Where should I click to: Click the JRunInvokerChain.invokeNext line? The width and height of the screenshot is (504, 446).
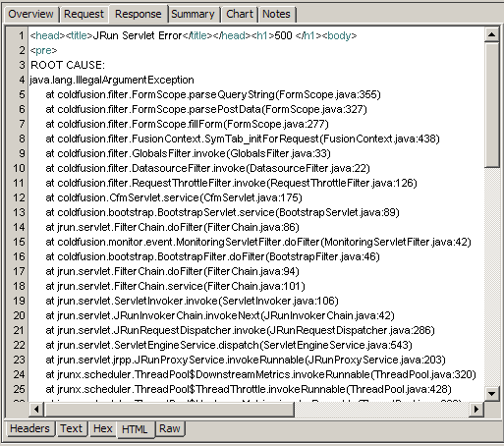coord(220,315)
